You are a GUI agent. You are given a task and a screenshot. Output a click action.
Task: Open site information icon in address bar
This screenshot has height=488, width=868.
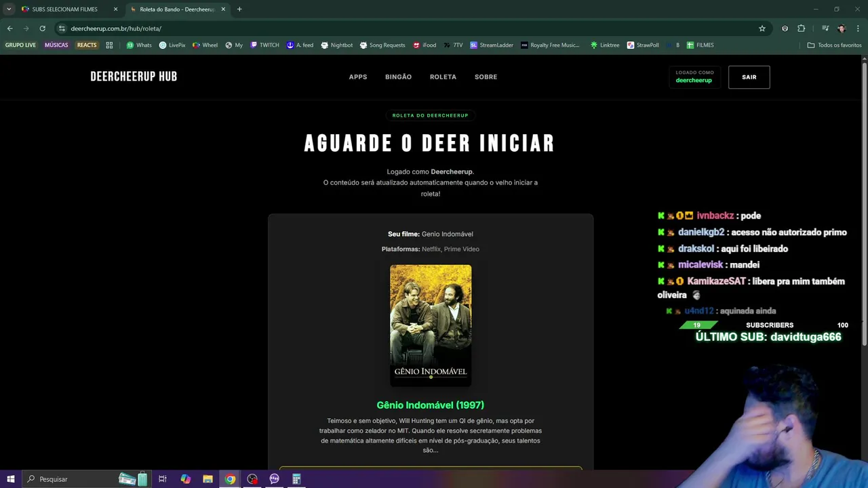62,28
